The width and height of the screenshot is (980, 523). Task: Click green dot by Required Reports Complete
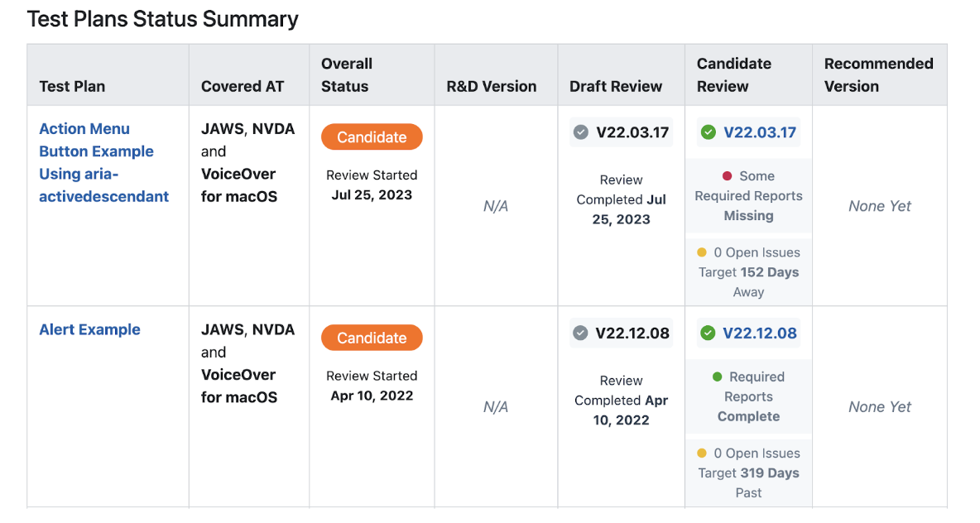(x=717, y=377)
